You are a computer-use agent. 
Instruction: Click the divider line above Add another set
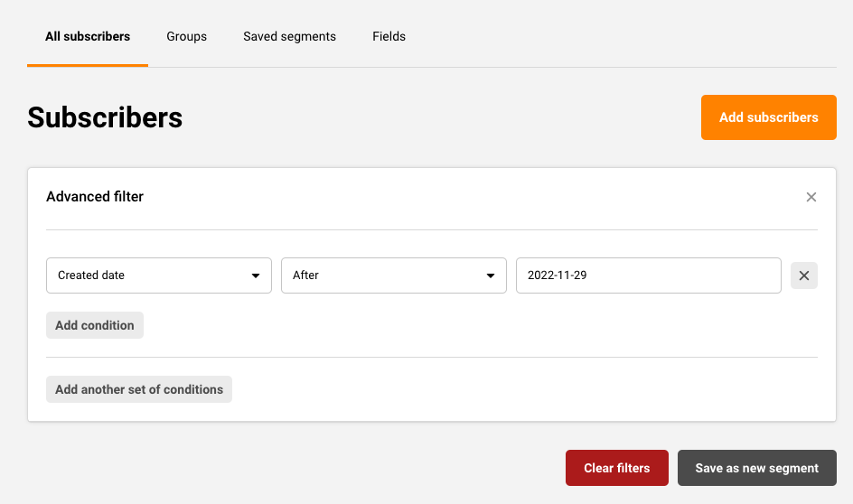(x=432, y=357)
